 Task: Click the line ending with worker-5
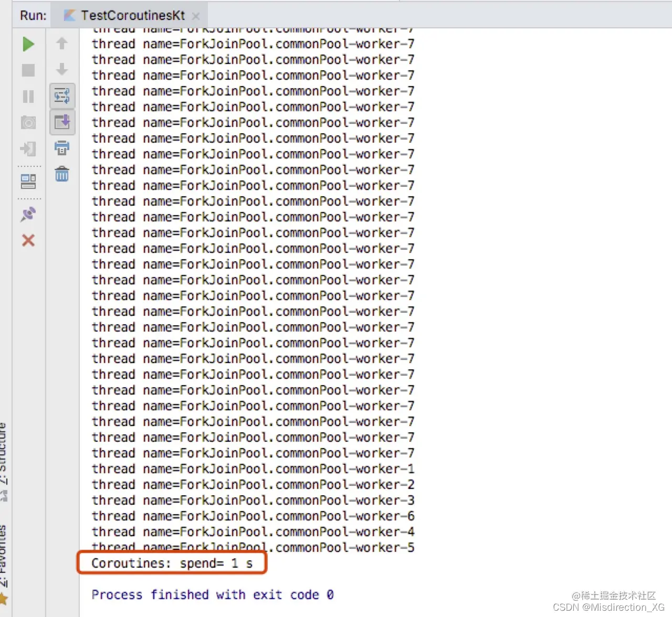click(253, 548)
